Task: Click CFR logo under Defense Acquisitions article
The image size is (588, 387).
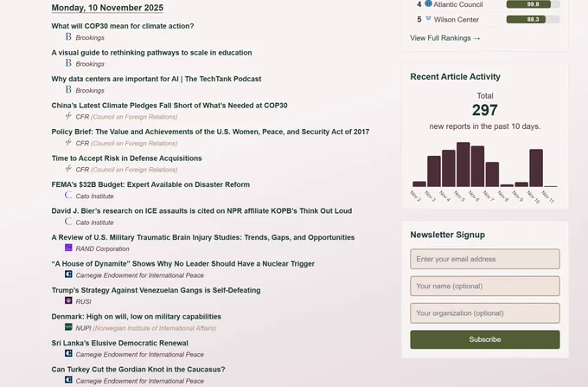Action: 68,169
